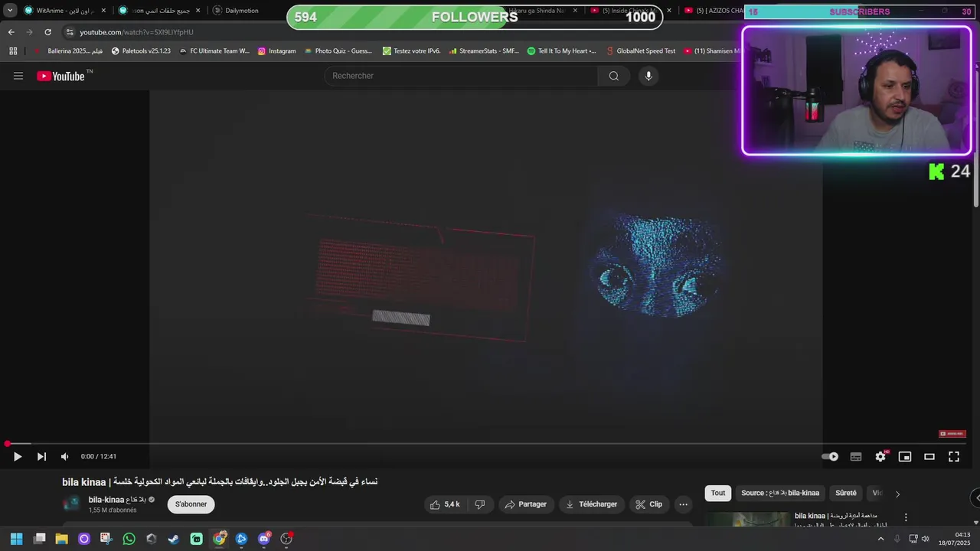Create a Clip from the video

click(648, 504)
